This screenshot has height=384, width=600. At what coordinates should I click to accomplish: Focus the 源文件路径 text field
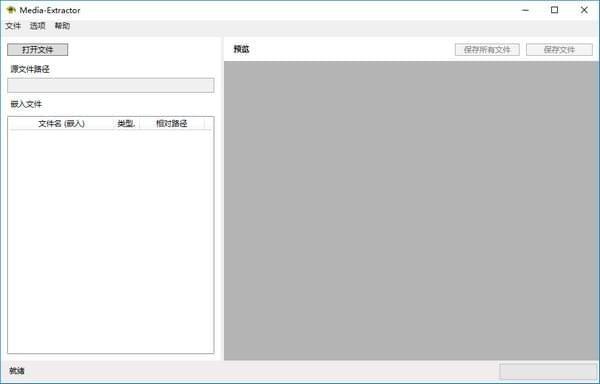click(x=111, y=85)
